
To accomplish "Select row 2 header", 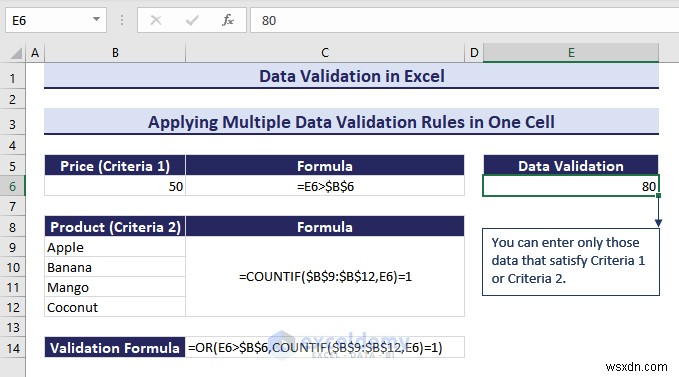I will 13,100.
